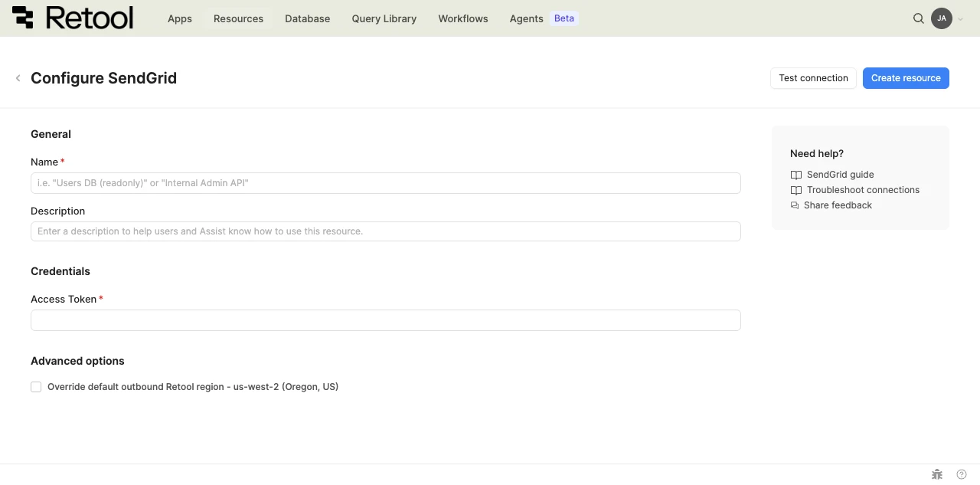Open the help question mark icon
This screenshot has height=485, width=980.
click(962, 474)
